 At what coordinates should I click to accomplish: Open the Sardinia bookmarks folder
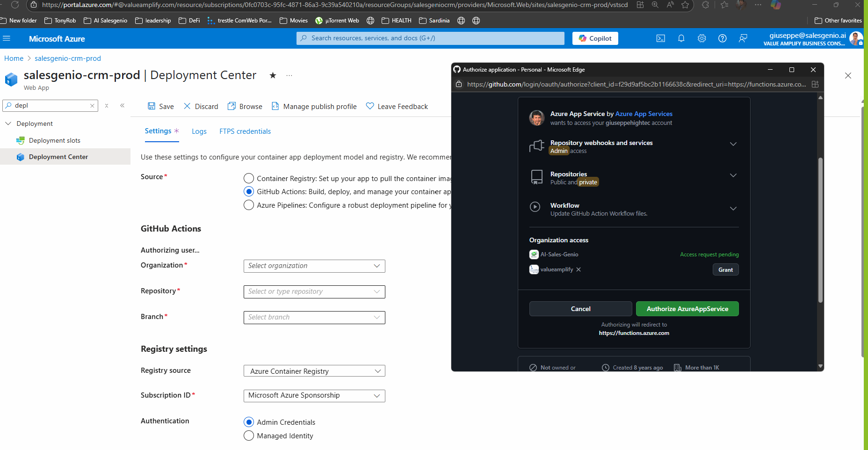434,21
